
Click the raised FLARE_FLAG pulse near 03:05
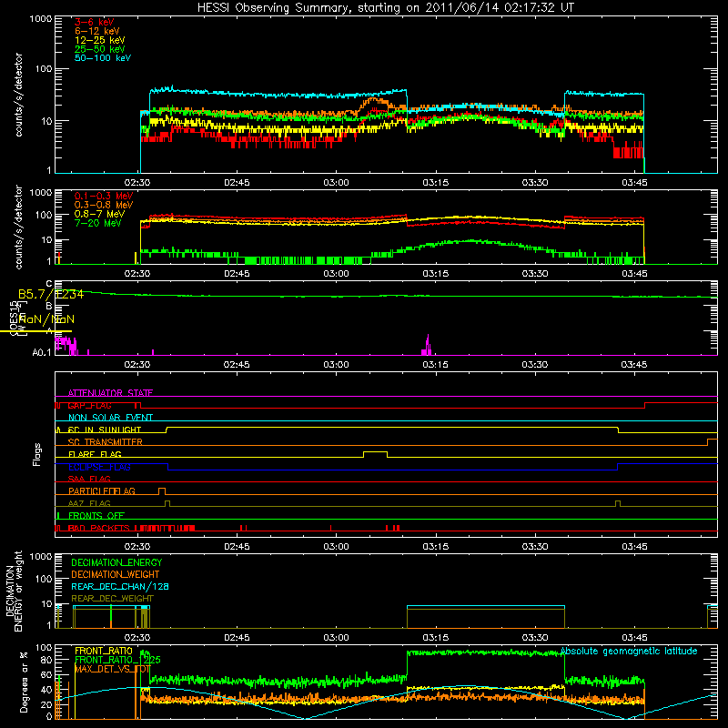coord(375,452)
